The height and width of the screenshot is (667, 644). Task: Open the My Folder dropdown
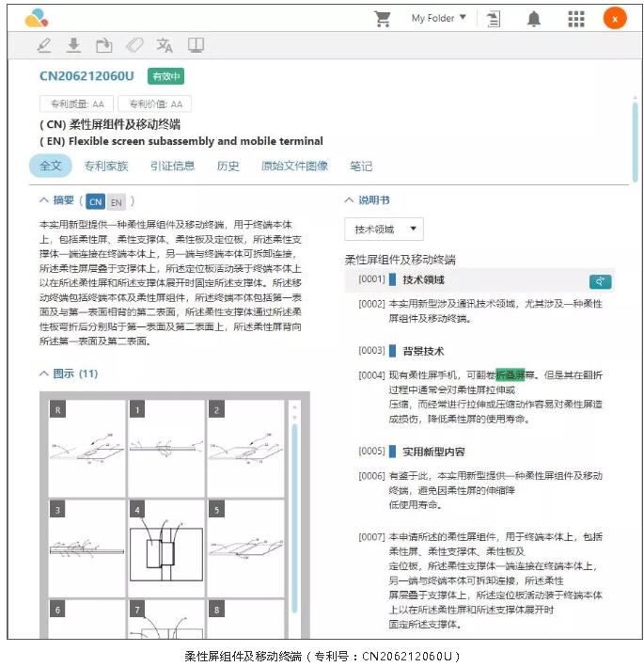(438, 18)
